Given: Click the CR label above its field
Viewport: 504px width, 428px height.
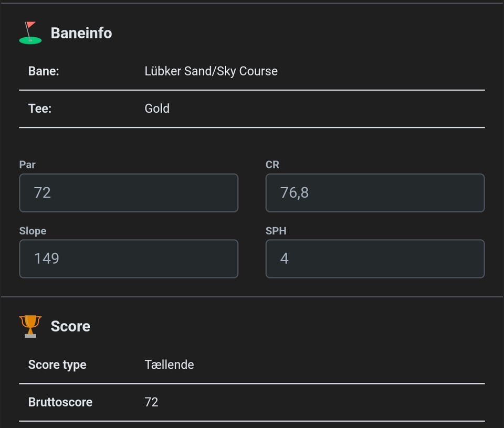Looking at the screenshot, I should pyautogui.click(x=272, y=165).
